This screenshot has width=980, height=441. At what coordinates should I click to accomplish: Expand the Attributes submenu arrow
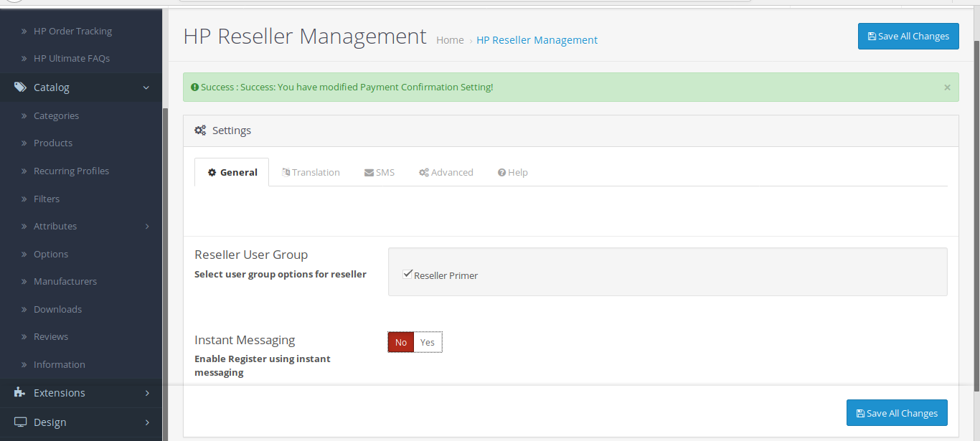[147, 227]
